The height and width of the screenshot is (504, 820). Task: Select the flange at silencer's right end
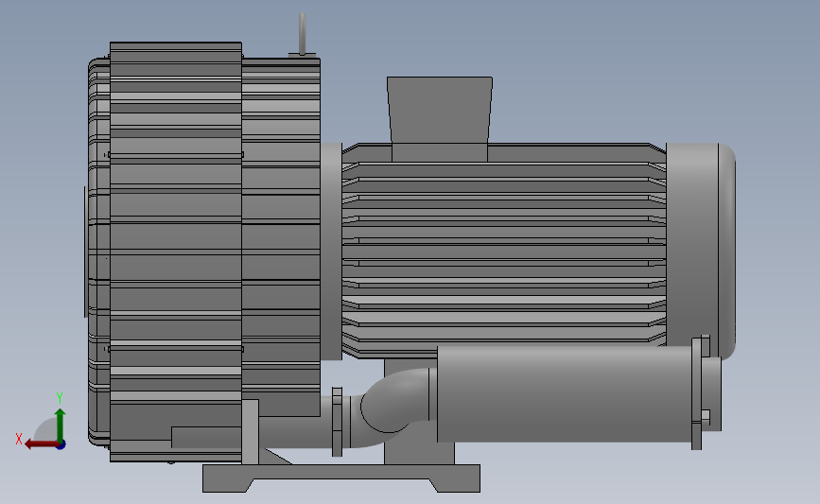[x=699, y=393]
